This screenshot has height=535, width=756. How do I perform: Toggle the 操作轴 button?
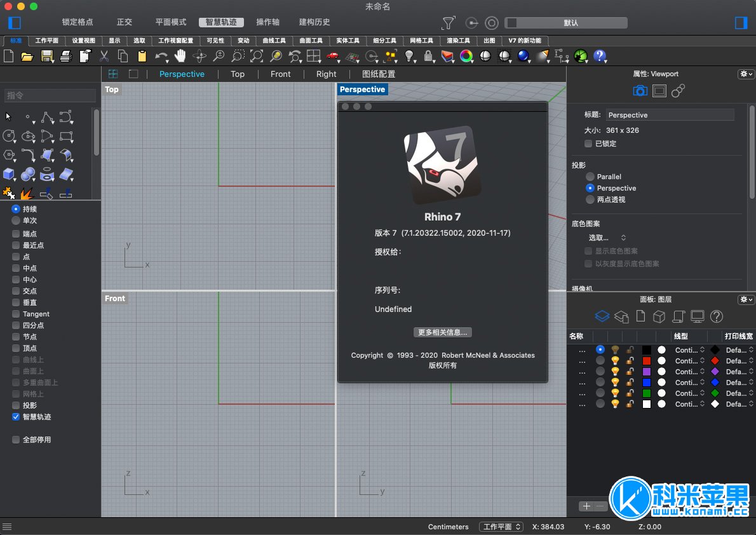(x=267, y=22)
